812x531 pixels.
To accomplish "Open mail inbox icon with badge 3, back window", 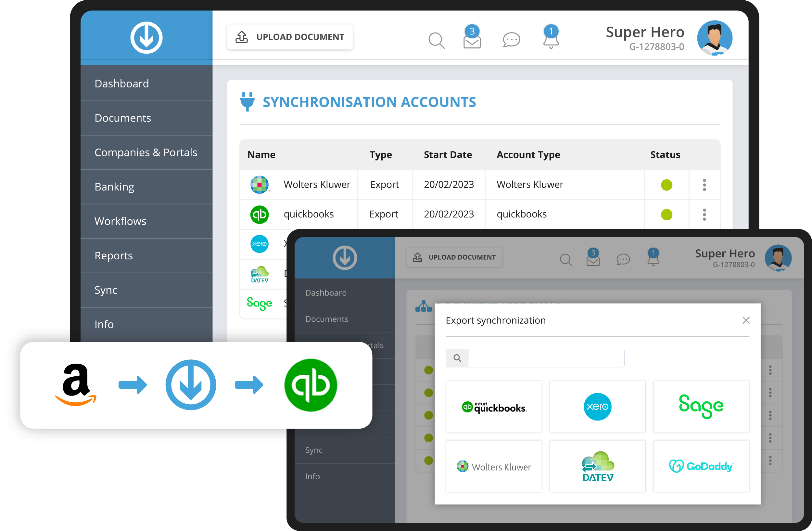I will click(472, 37).
